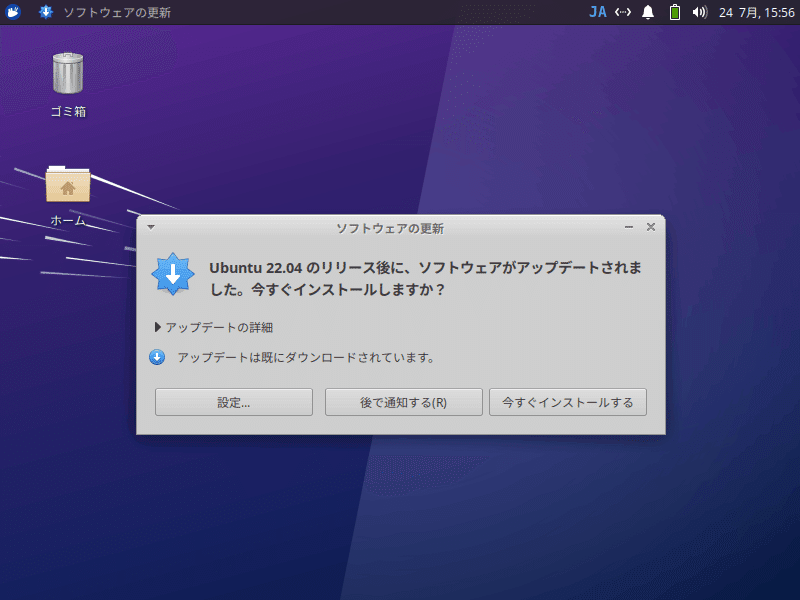Click 今すぐインストールする button

pyautogui.click(x=568, y=402)
